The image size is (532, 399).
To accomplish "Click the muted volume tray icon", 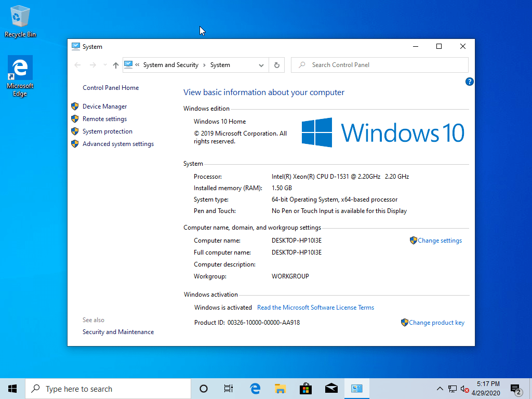I will 465,389.
